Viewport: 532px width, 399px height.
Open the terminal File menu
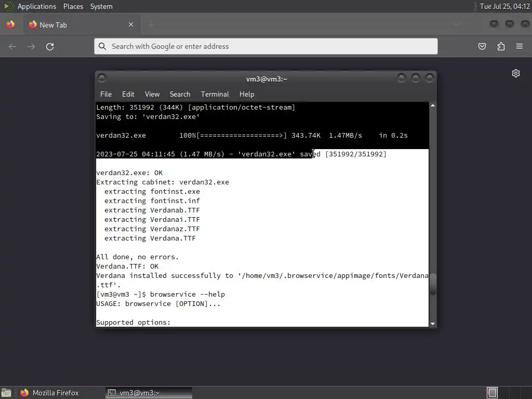pyautogui.click(x=106, y=95)
